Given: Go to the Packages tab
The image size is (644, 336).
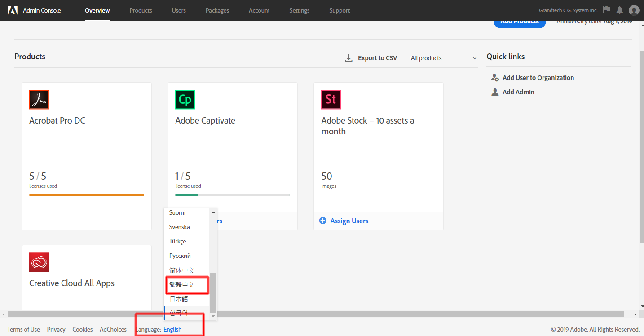Looking at the screenshot, I should tap(217, 10).
